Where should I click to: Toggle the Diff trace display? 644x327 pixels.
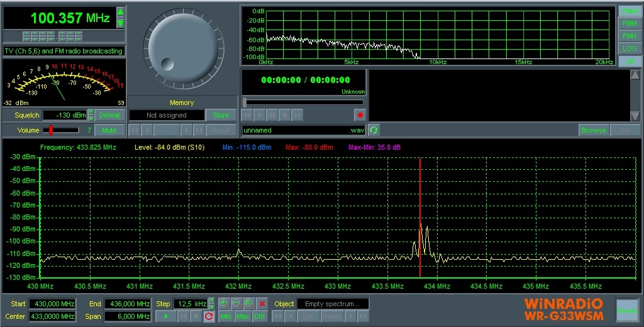pyautogui.click(x=260, y=317)
